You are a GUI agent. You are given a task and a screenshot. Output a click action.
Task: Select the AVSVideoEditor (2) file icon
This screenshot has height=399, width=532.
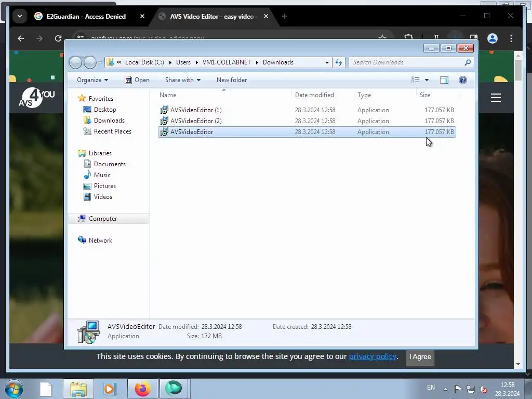click(x=164, y=121)
